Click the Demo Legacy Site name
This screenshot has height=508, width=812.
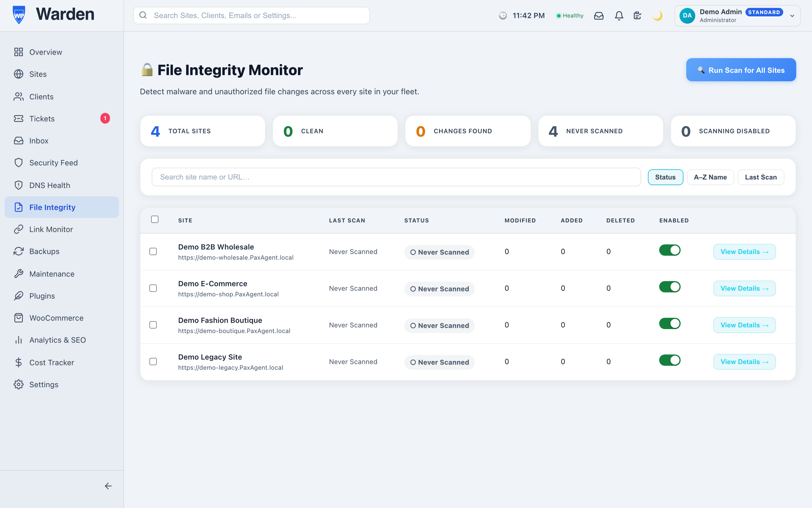210,357
